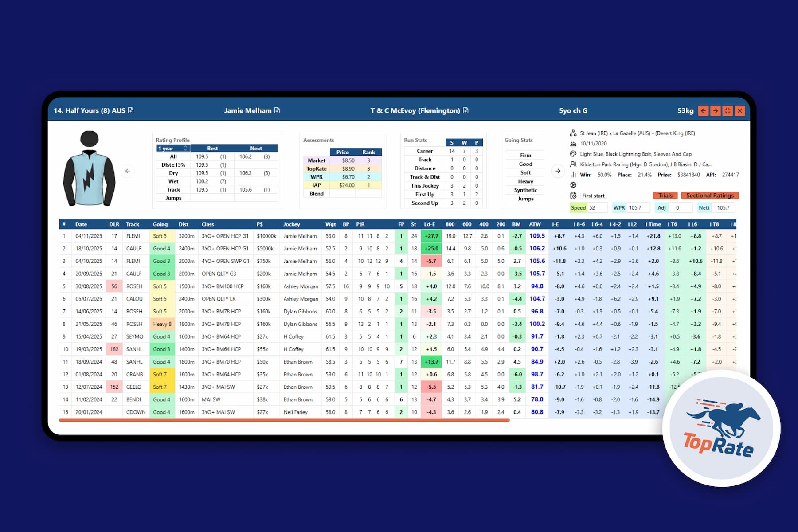Sort the form table by Going column
Screen dimensions: 798x532
coord(160,224)
